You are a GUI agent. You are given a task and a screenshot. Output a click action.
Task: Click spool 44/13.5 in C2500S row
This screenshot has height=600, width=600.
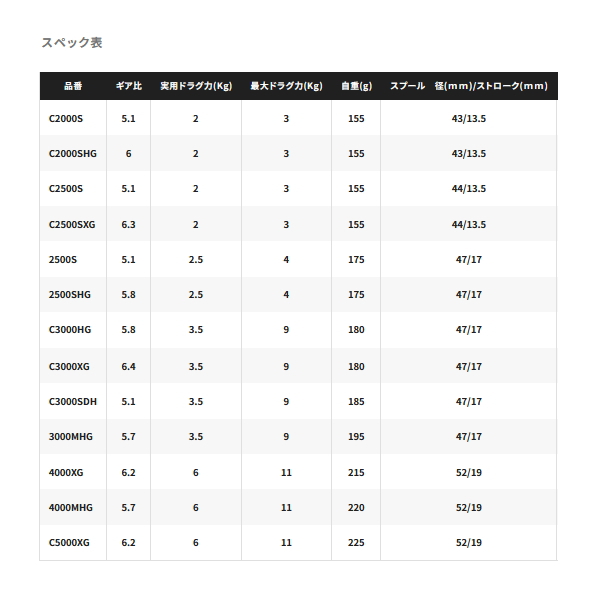469,189
